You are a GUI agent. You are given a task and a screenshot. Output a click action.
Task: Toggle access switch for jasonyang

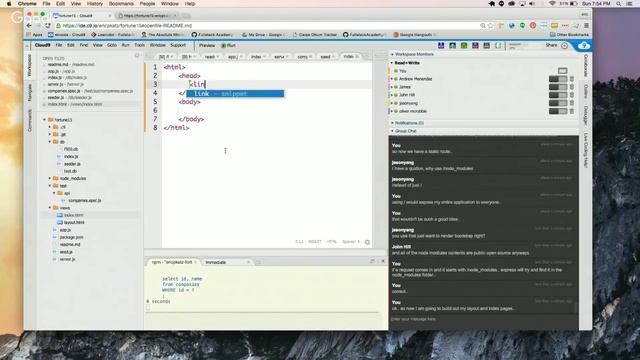[x=558, y=103]
